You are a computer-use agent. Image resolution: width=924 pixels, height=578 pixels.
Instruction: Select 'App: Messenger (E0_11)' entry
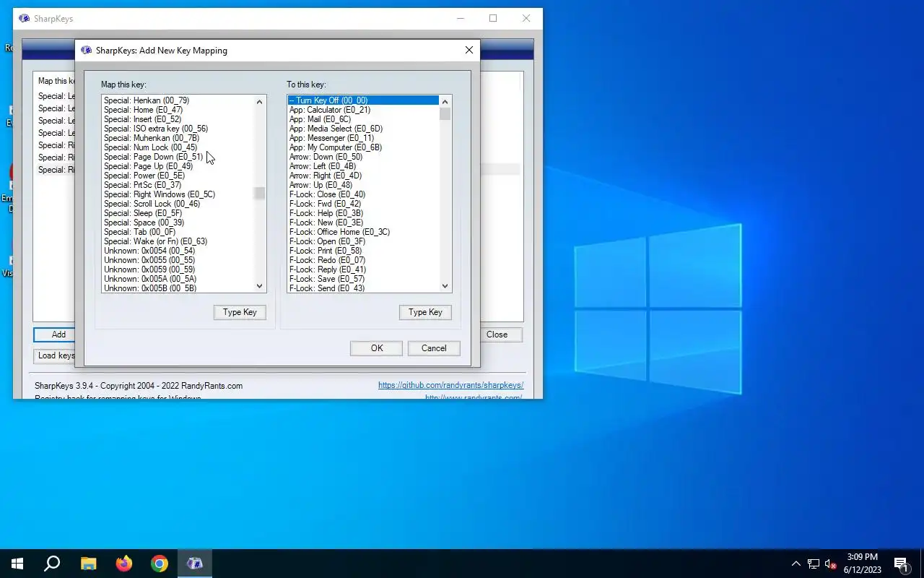click(x=363, y=138)
